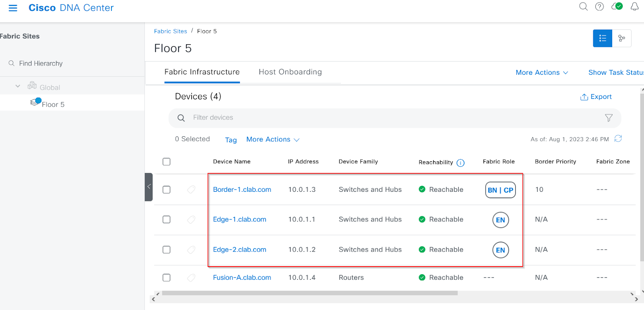Click the Routers device family cell
This screenshot has width=644, height=310.
tap(351, 277)
